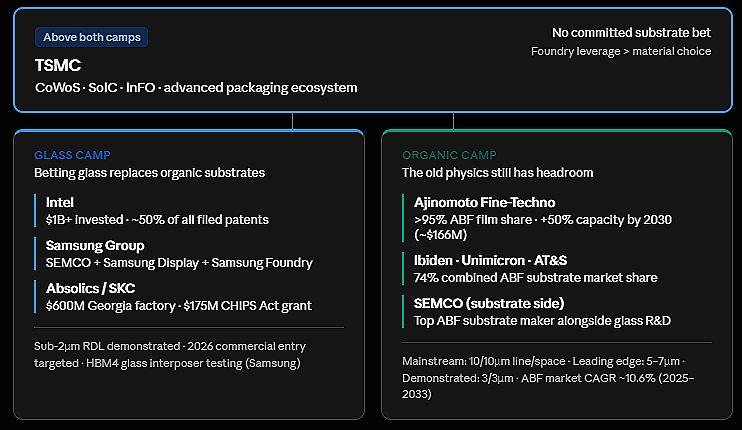
Task: Click 'The old physics still has headroom'
Action: pos(497,173)
